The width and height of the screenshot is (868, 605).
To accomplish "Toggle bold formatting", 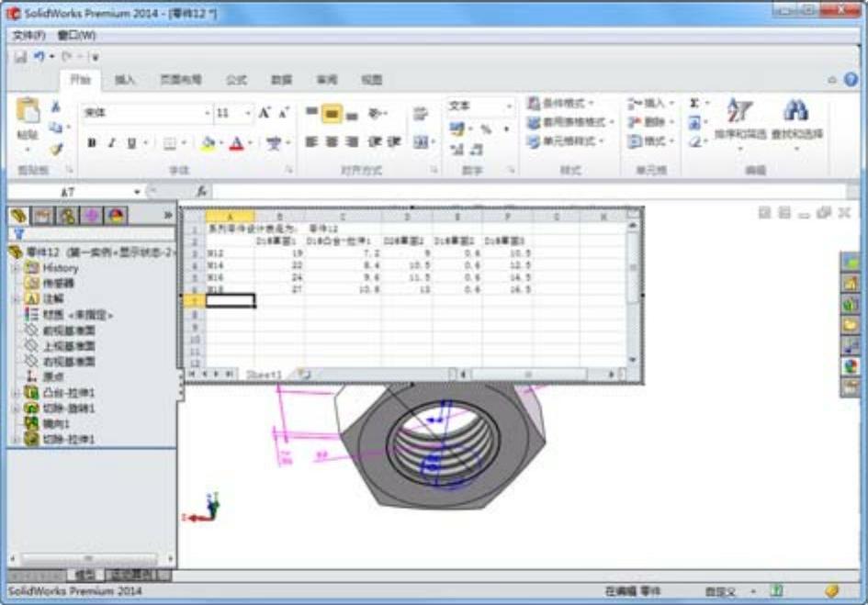I will 92,143.
